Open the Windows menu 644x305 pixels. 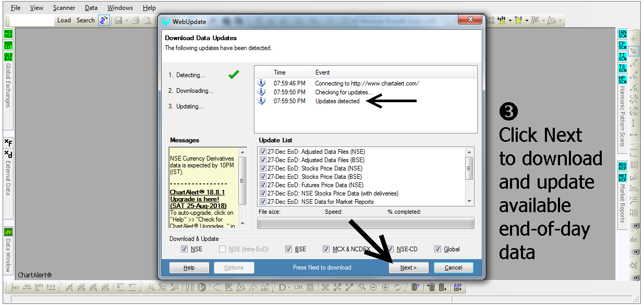pos(120,8)
